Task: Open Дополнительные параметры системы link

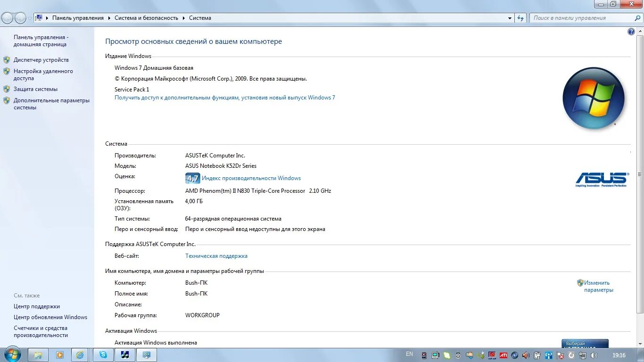Action: tap(51, 104)
